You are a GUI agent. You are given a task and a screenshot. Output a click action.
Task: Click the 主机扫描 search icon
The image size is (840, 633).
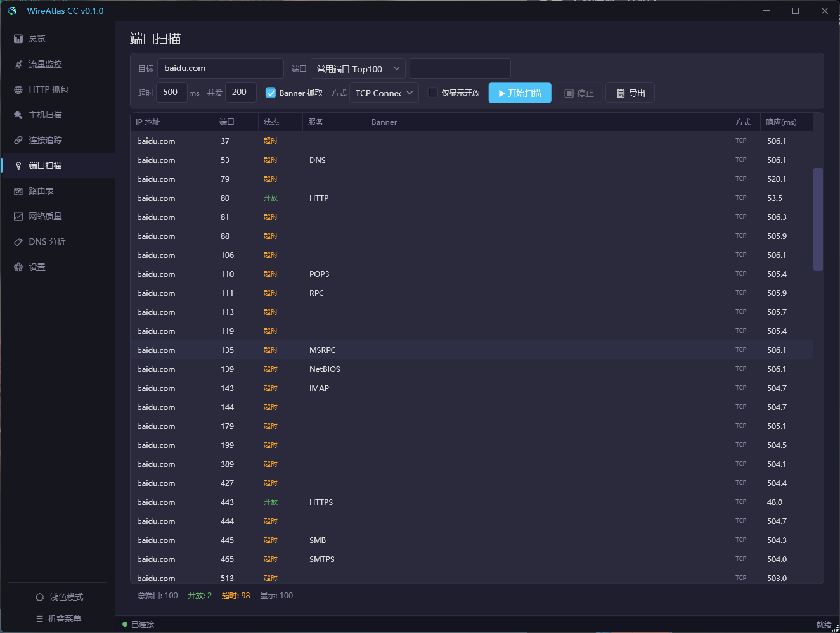(18, 115)
